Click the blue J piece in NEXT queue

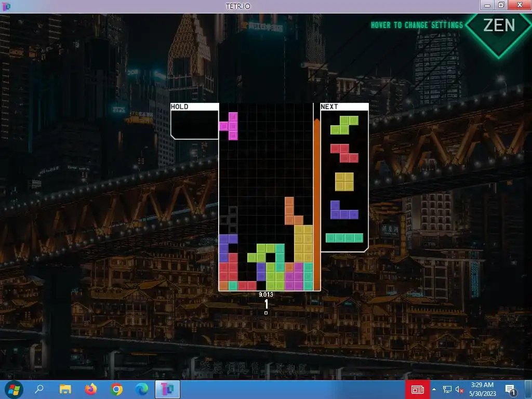(x=344, y=210)
